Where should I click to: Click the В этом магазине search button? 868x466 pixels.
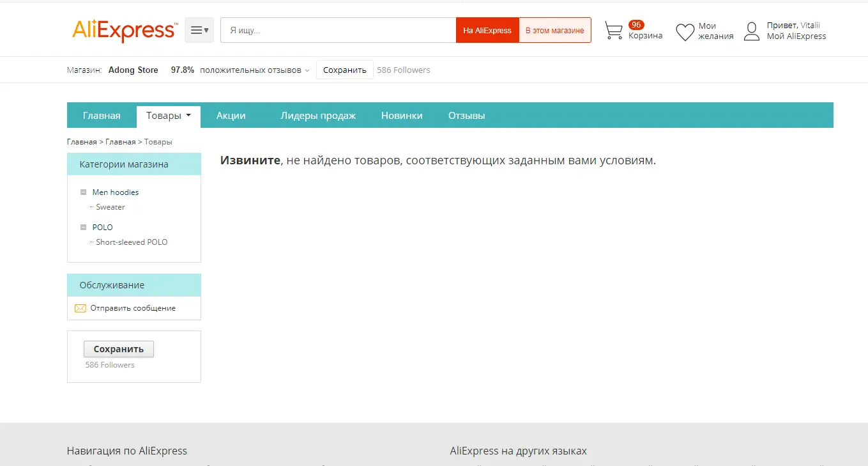click(555, 30)
